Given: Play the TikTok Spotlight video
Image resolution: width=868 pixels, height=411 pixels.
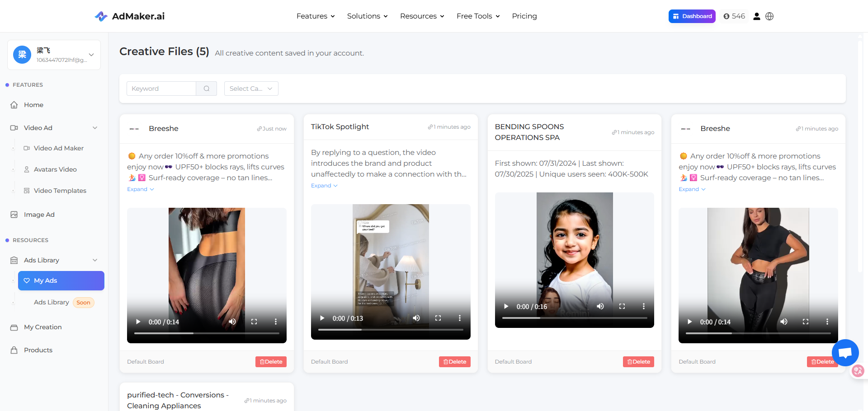Looking at the screenshot, I should coord(322,318).
